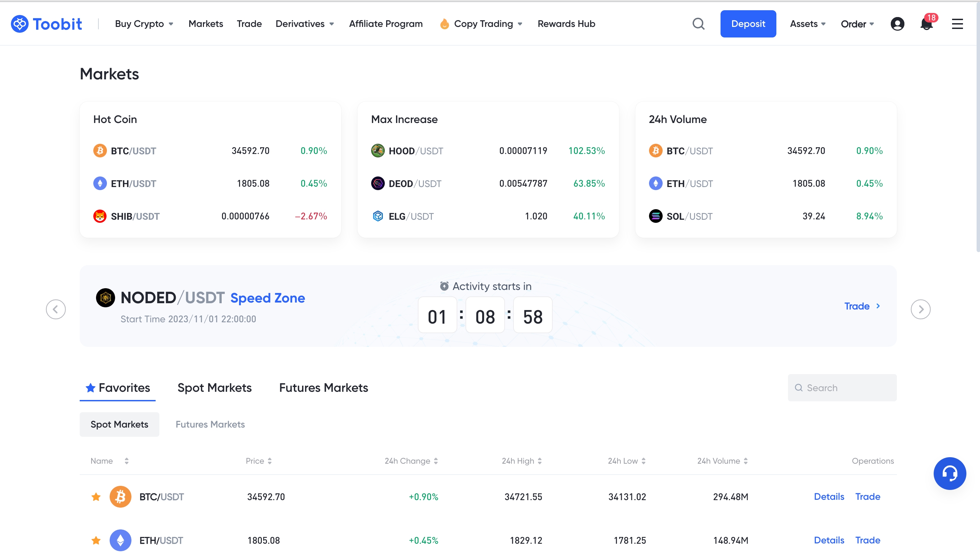Select the Futures Markets sub-tab
Screen dimensions: 980x556
[x=210, y=424]
